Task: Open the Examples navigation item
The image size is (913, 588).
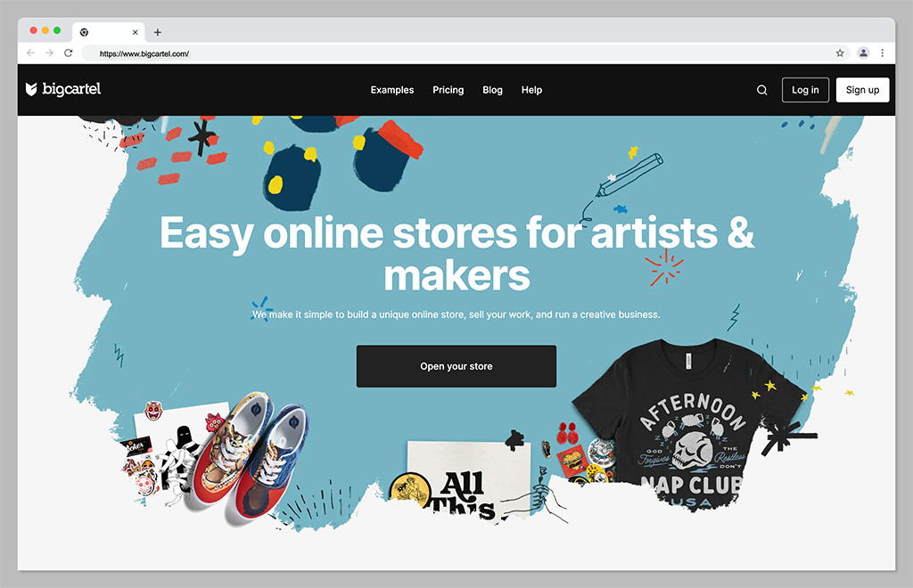Action: pos(392,90)
